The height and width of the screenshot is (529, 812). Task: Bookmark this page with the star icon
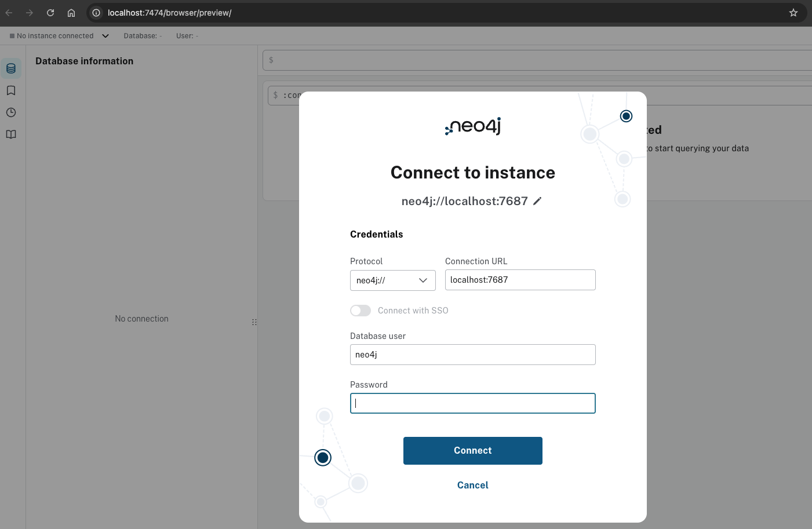[793, 13]
